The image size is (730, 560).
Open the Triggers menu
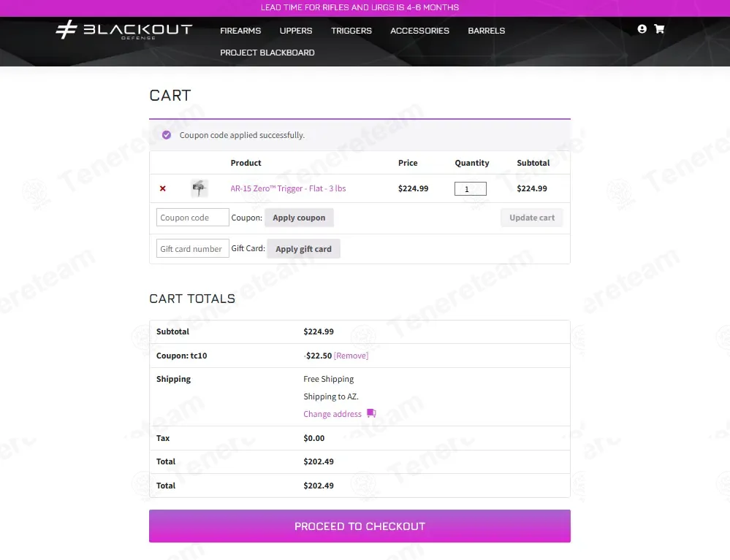coord(351,31)
